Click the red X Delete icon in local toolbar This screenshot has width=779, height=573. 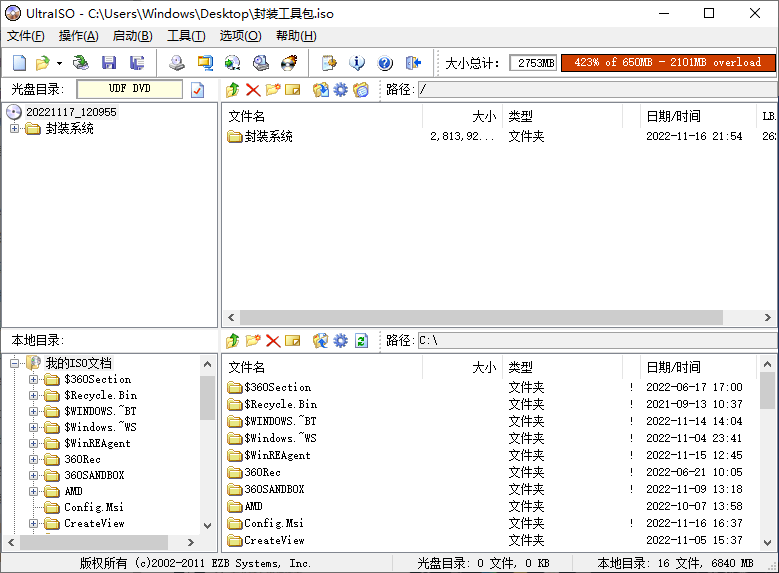click(273, 341)
